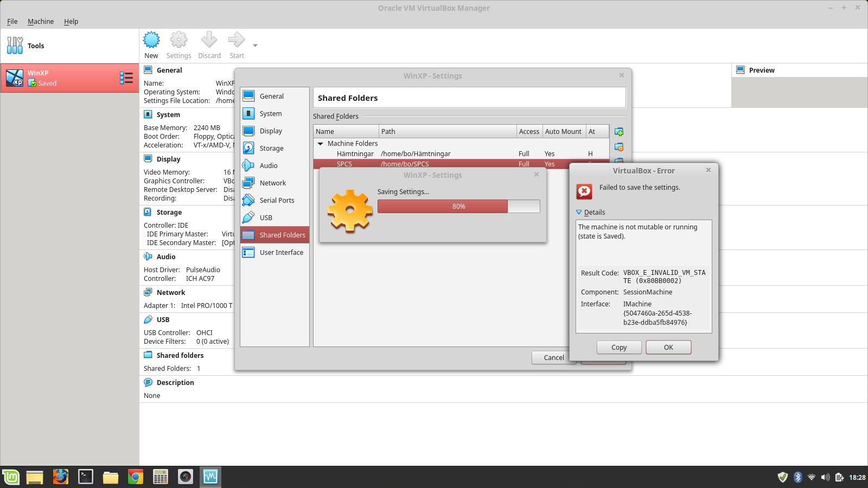Click the show desktop taskbar icon
Viewport: 868px width, 488px height.
[35, 477]
